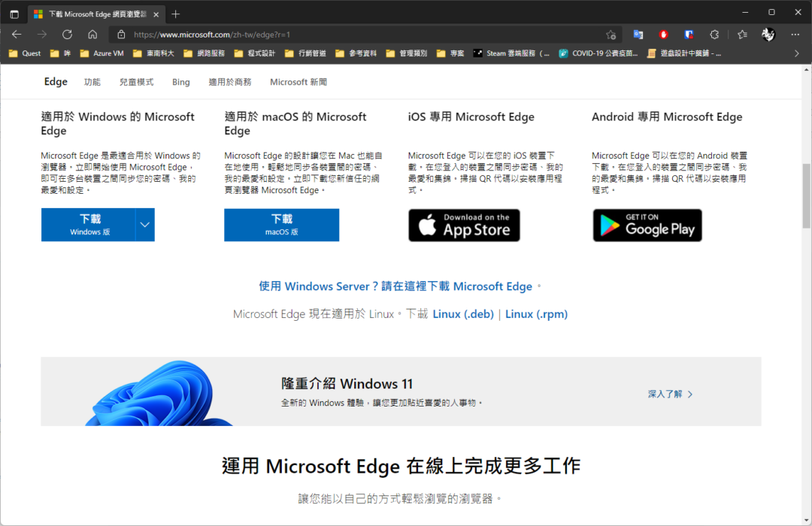The height and width of the screenshot is (526, 812).
Task: Reload the current page
Action: pyautogui.click(x=68, y=35)
